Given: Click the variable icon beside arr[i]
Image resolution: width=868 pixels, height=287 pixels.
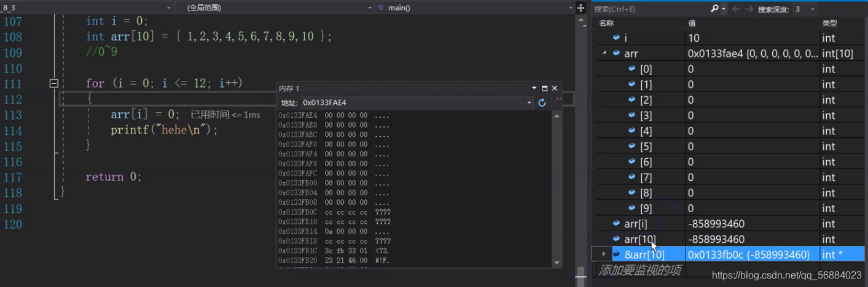Looking at the screenshot, I should point(616,223).
